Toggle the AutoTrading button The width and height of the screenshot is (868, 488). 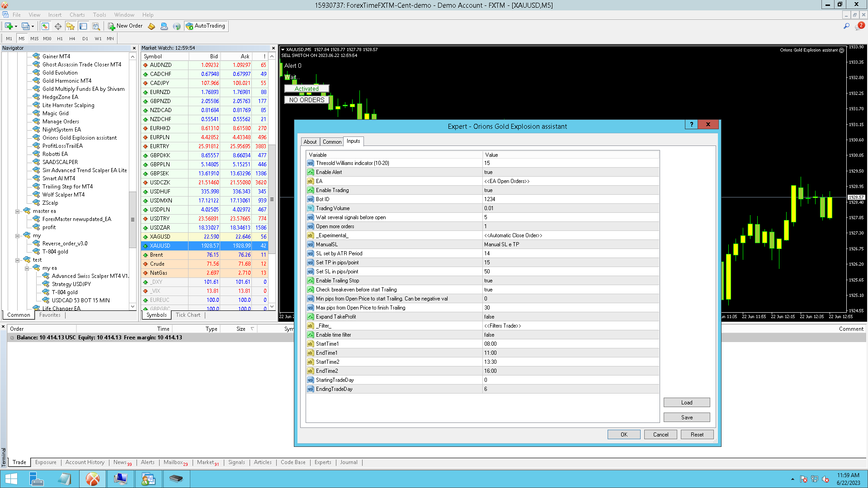(x=206, y=26)
